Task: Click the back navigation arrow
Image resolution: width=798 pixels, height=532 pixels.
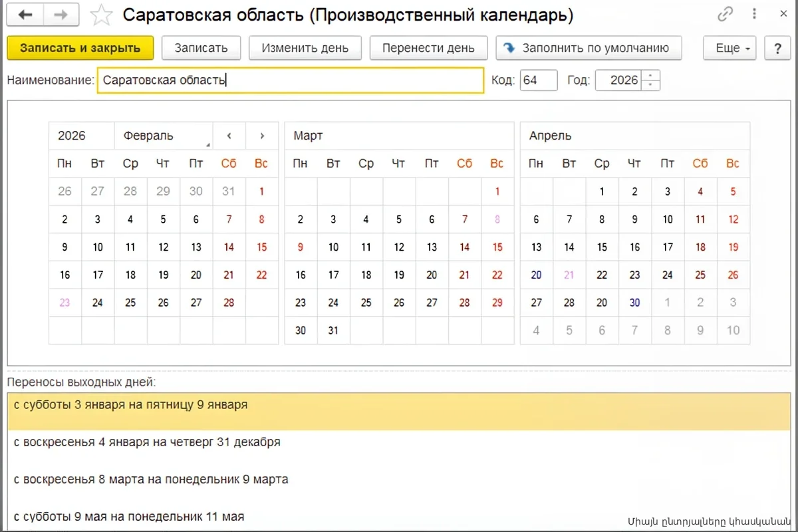Action: coord(25,15)
